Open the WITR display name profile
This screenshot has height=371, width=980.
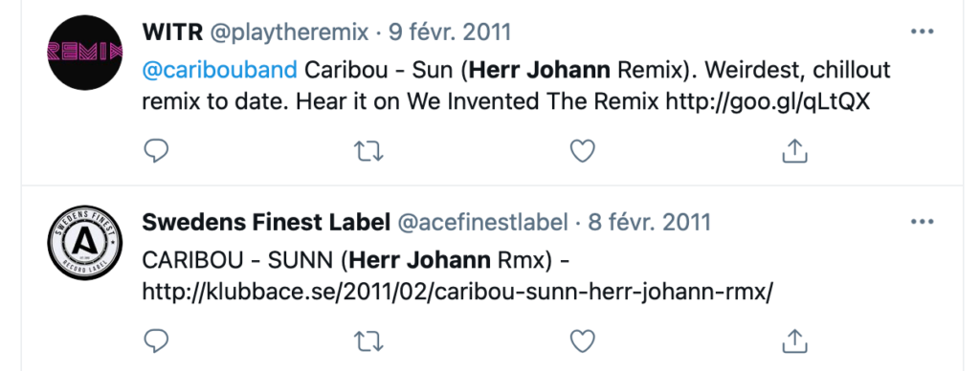(172, 32)
